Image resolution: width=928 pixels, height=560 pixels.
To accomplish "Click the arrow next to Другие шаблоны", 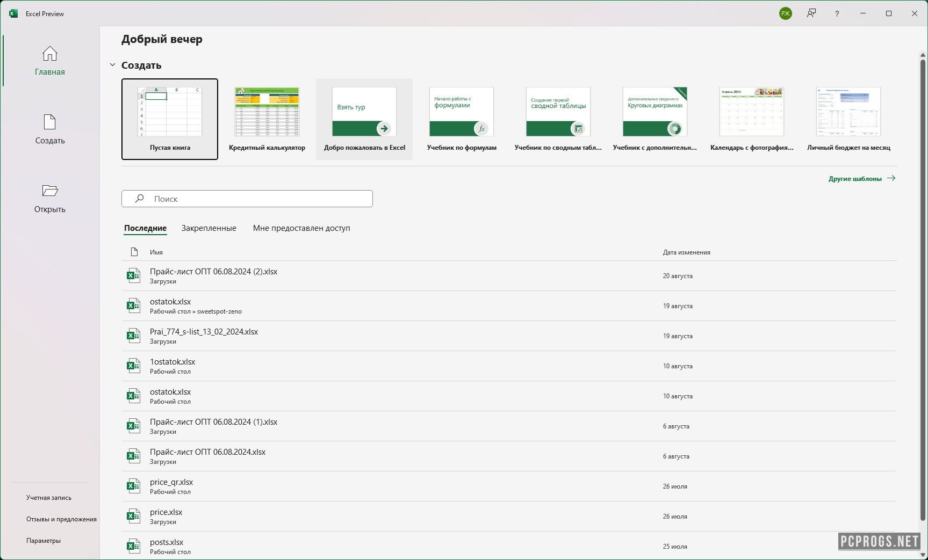I will 891,178.
